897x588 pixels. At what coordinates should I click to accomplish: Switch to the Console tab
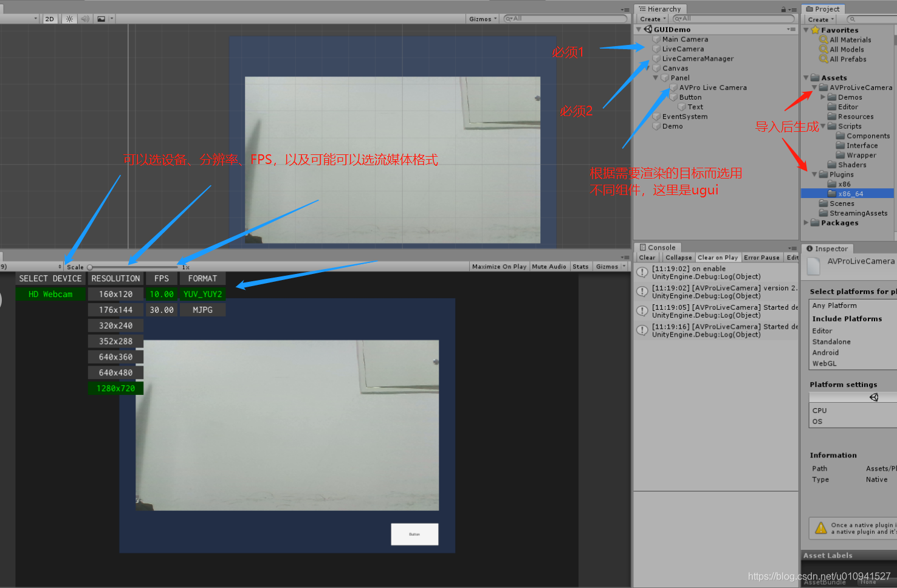pos(658,247)
